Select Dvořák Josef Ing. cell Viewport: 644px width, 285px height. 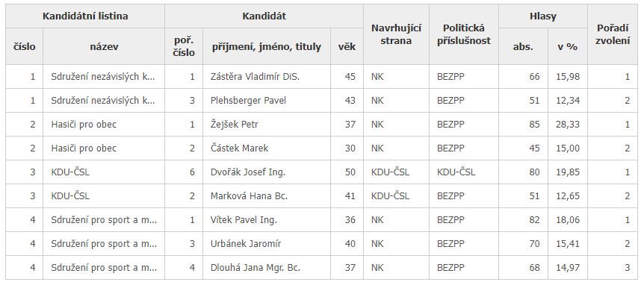267,172
